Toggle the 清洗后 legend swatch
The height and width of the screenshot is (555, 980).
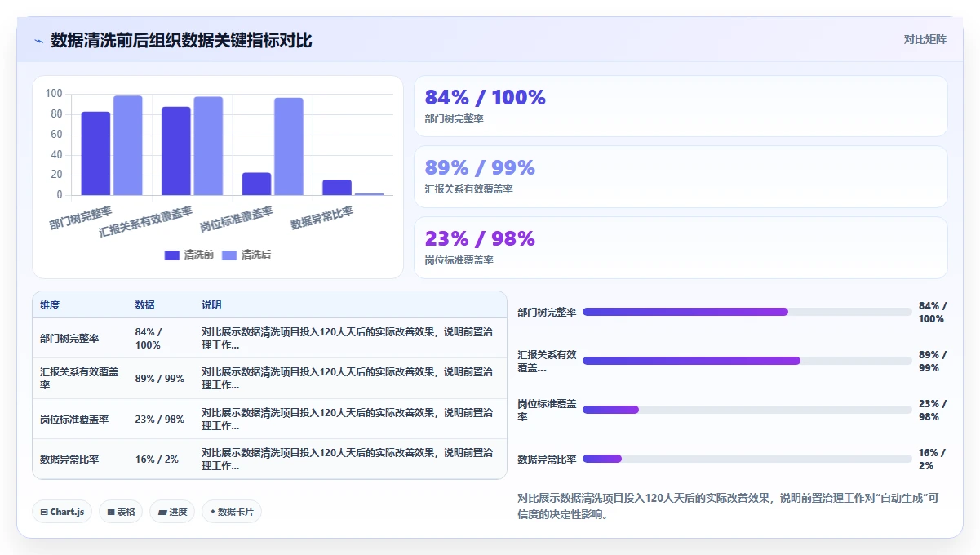tap(229, 255)
